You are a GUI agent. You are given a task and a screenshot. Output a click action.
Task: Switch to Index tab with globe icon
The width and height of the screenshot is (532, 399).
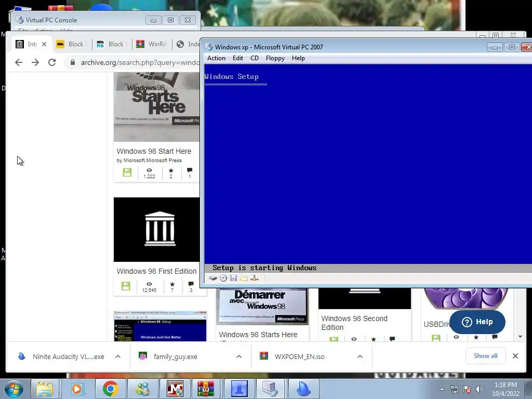pos(187,44)
